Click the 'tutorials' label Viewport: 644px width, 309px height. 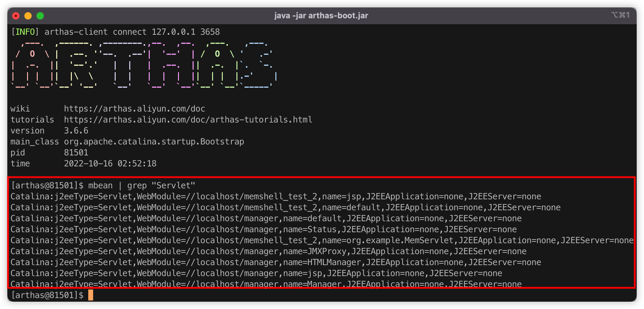[32, 120]
